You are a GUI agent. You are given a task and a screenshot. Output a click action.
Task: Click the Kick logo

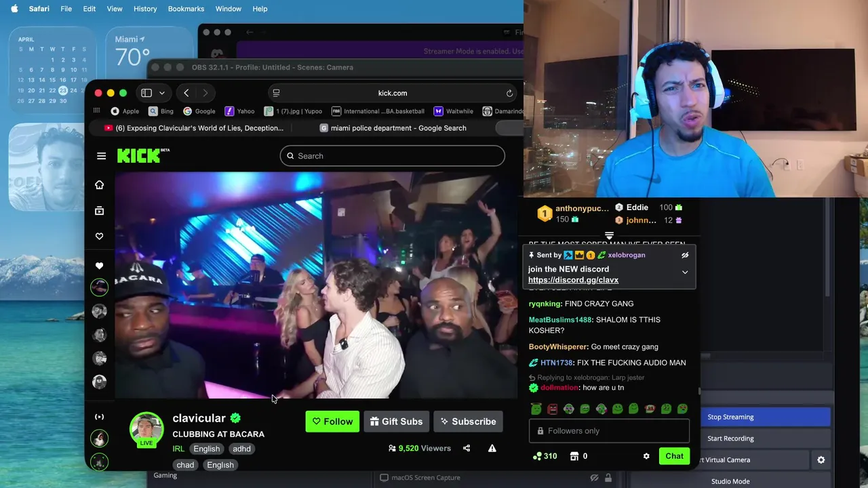[143, 155]
